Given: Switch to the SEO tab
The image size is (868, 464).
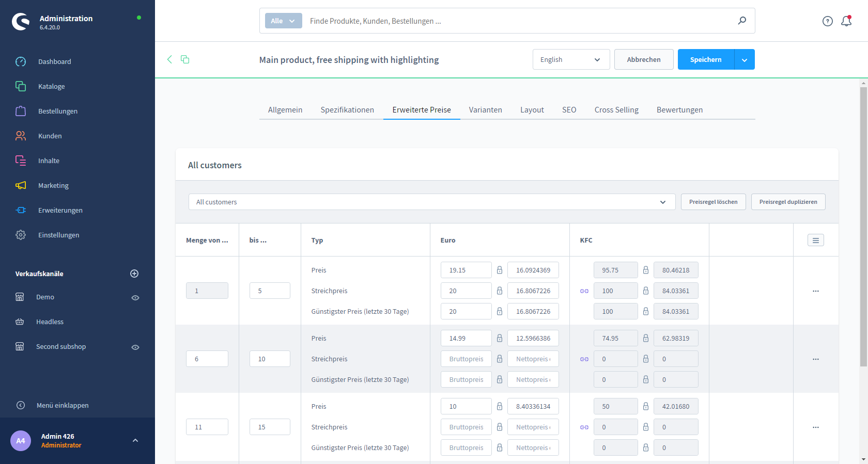Looking at the screenshot, I should 569,110.
